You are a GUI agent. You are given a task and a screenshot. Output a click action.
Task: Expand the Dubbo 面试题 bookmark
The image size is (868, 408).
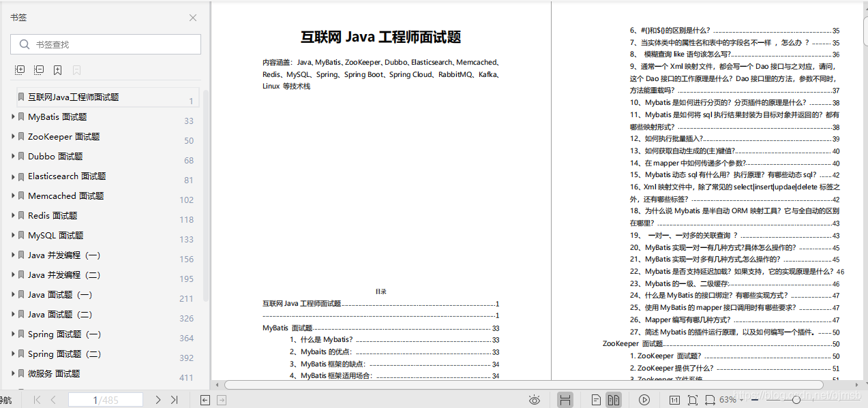[13, 156]
